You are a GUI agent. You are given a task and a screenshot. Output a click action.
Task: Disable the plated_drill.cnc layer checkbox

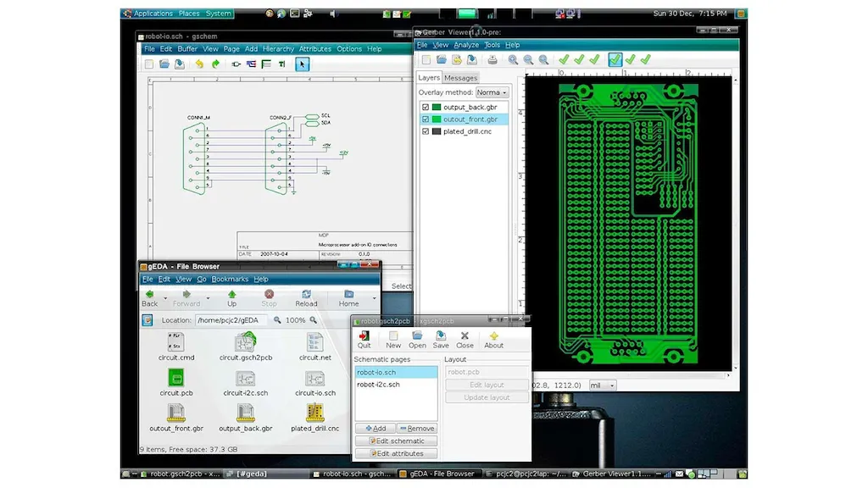click(x=426, y=131)
